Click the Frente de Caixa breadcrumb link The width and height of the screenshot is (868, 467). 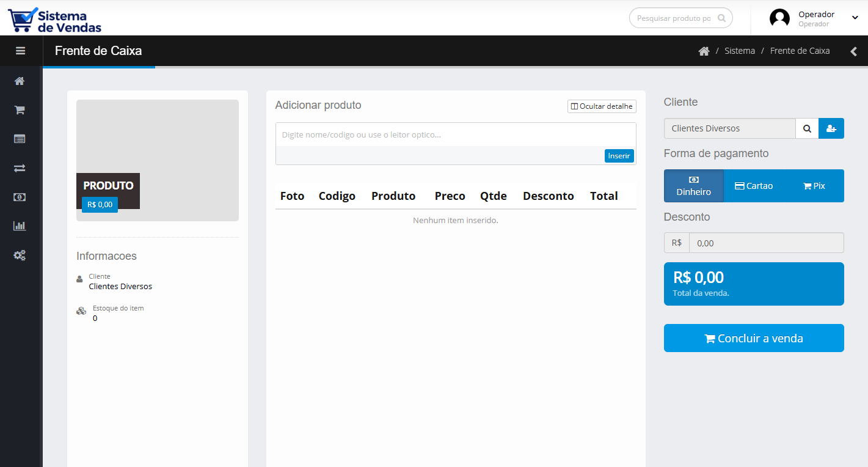(x=800, y=51)
